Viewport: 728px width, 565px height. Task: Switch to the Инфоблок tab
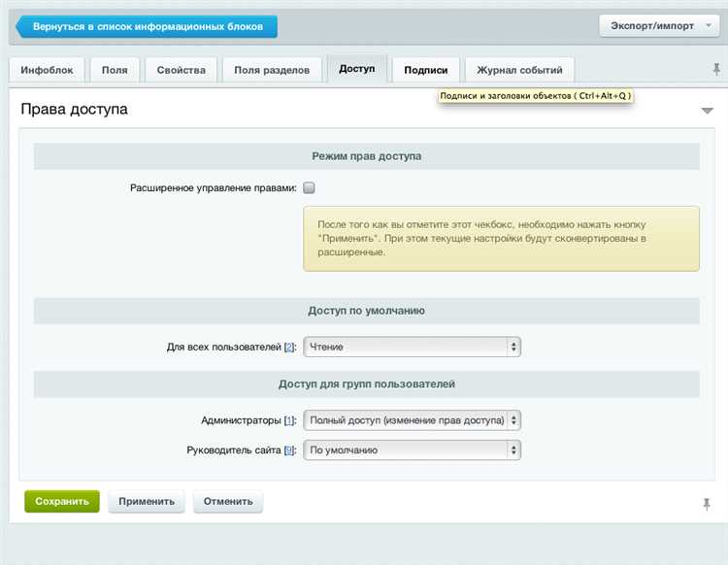[x=47, y=70]
